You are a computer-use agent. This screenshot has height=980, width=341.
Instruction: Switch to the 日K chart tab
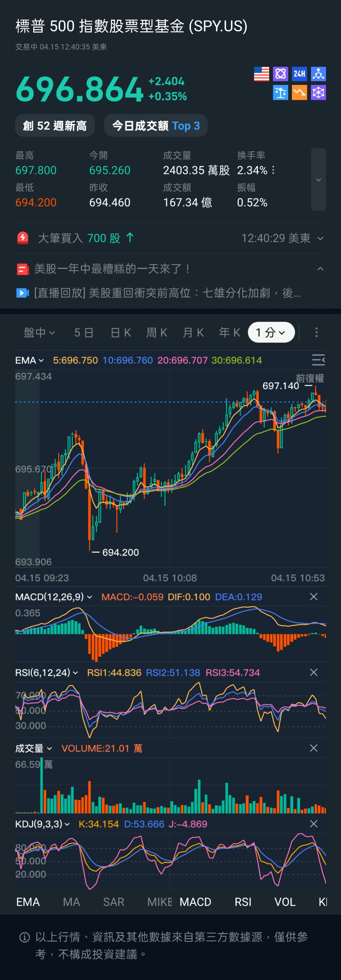click(121, 332)
